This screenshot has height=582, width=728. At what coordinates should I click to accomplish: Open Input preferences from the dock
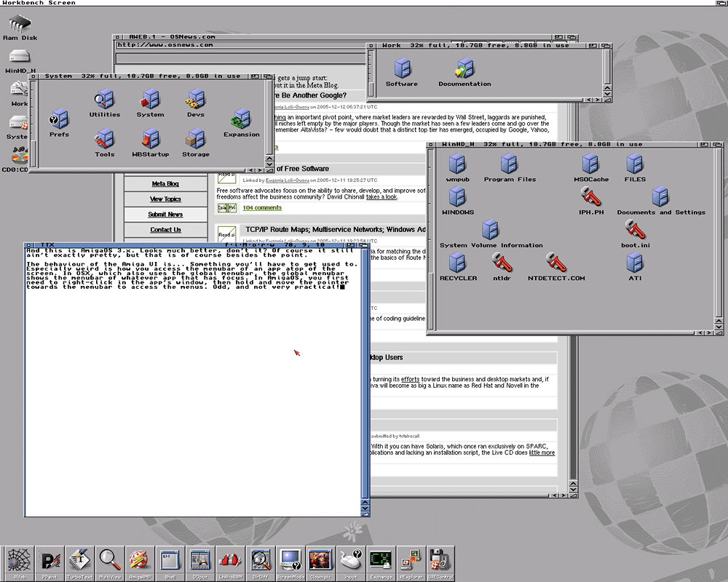[351, 563]
